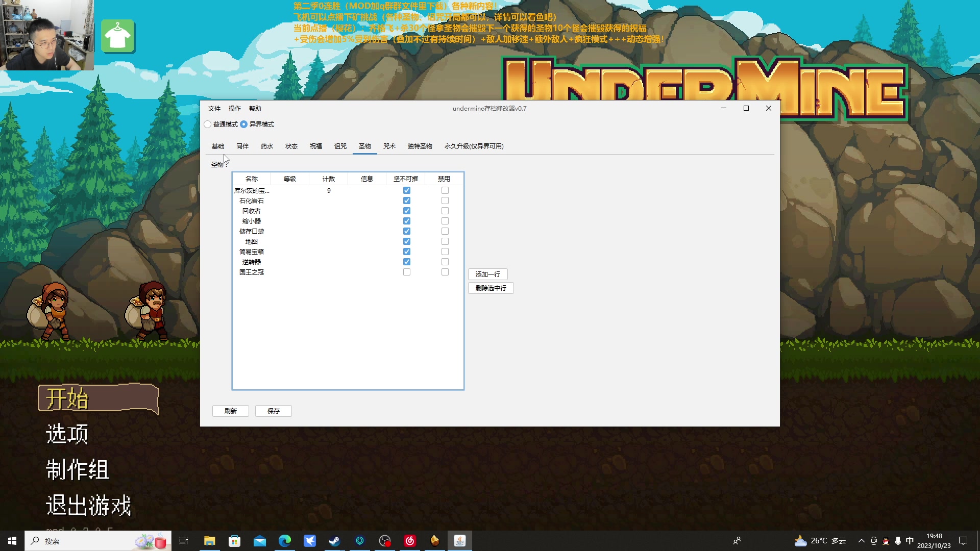Click the 删除选中行 button
This screenshot has width=980, height=551.
(491, 288)
